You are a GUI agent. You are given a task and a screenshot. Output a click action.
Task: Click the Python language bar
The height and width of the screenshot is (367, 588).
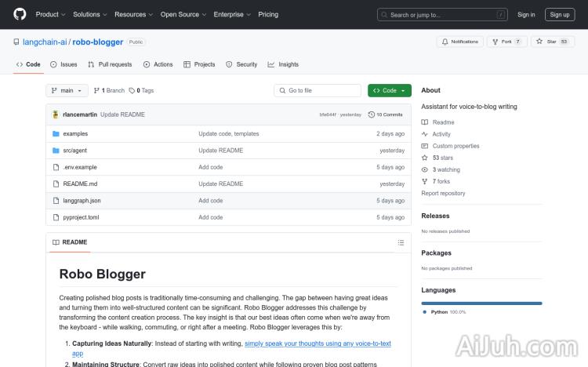click(481, 303)
